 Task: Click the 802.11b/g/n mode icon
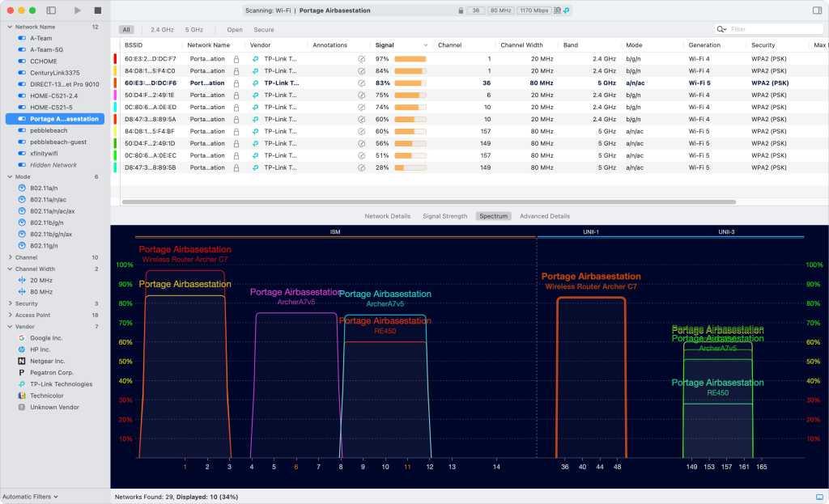point(22,222)
